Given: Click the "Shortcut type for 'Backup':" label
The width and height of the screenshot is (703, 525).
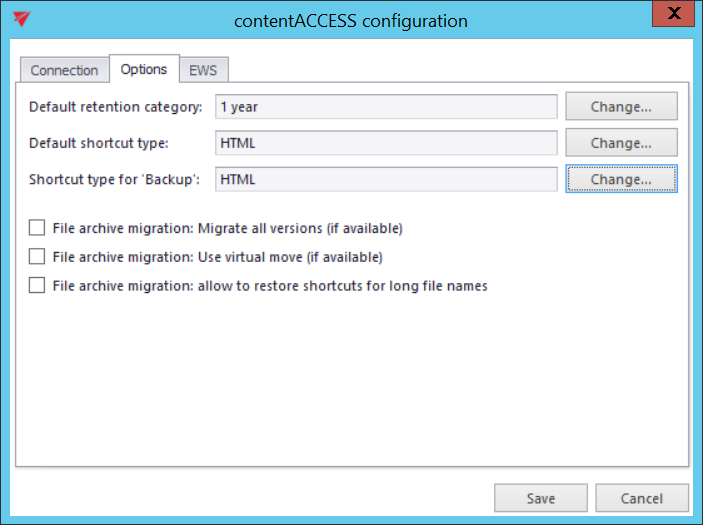Looking at the screenshot, I should pyautogui.click(x=115, y=179).
